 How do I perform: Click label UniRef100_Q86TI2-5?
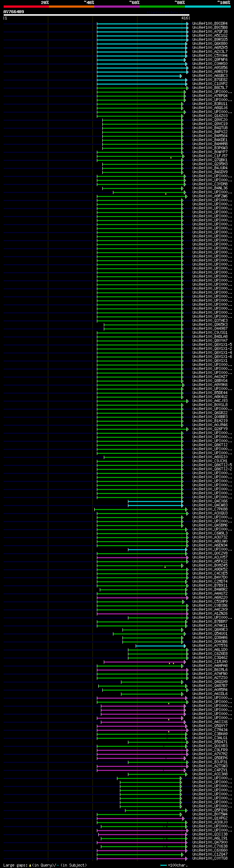(x=212, y=465)
